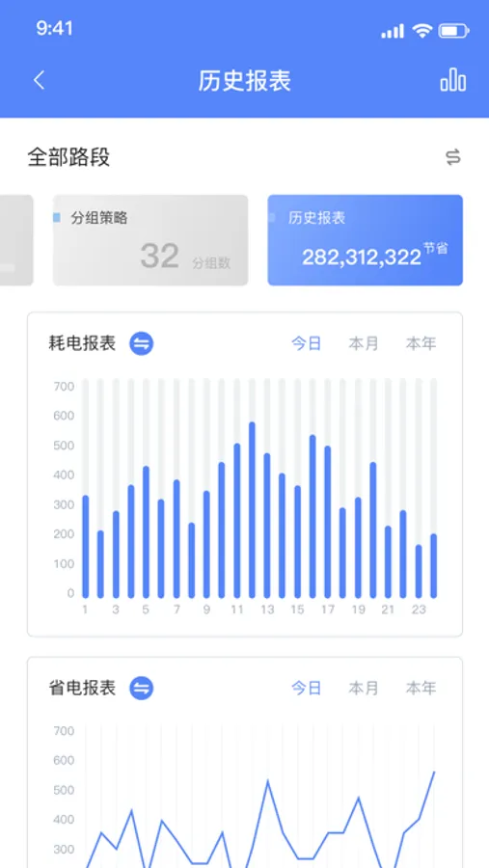
Task: Select the 历史报表 savings card
Action: (365, 240)
